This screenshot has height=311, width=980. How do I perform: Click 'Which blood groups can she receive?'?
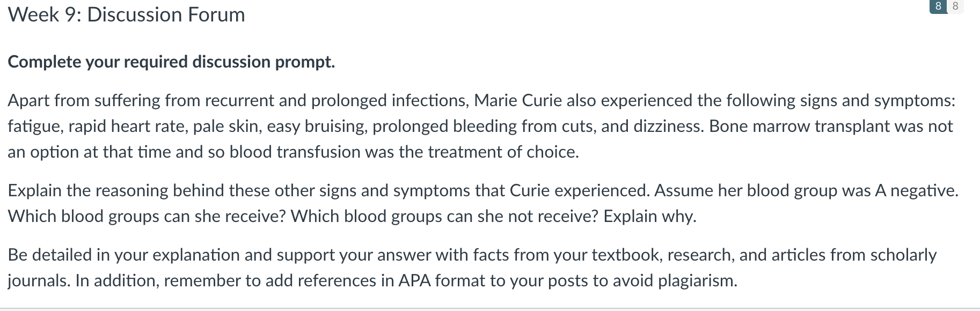coord(147,217)
